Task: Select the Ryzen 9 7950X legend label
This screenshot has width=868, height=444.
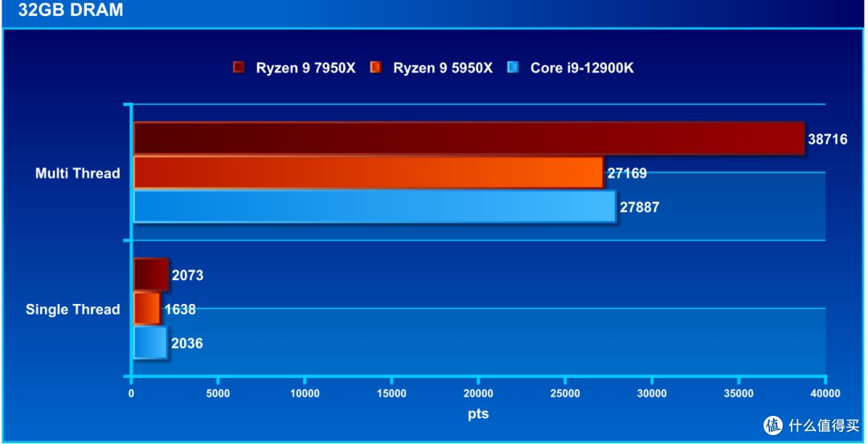Action: pyautogui.click(x=305, y=68)
